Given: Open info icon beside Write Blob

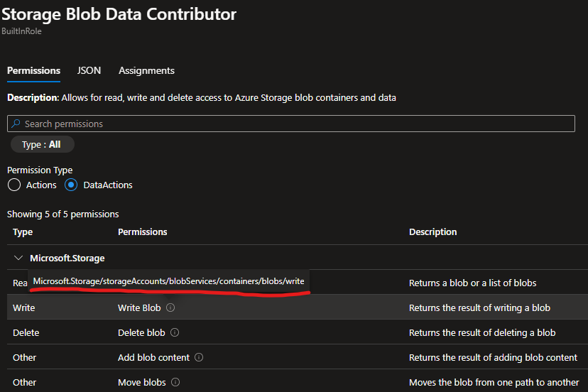Looking at the screenshot, I should pyautogui.click(x=170, y=307).
